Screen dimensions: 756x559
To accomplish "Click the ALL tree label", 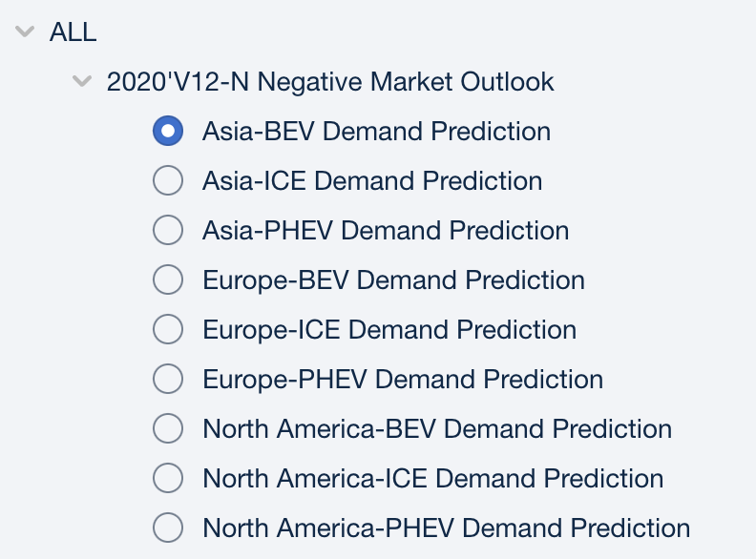I will [x=73, y=32].
